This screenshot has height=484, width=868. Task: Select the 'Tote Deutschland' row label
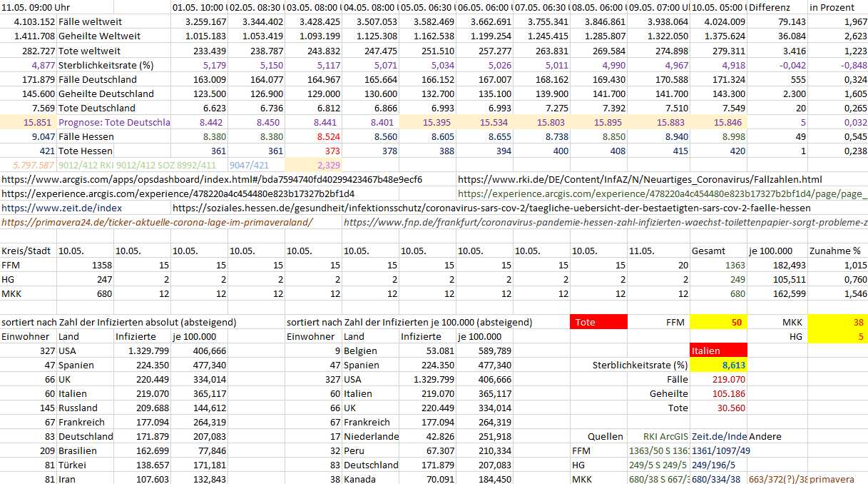point(97,108)
